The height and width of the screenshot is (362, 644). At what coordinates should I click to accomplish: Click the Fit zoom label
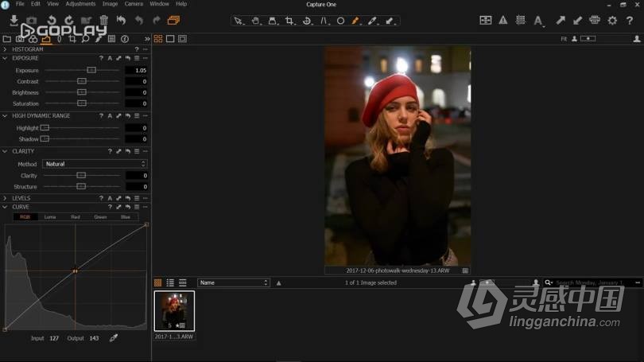point(564,39)
